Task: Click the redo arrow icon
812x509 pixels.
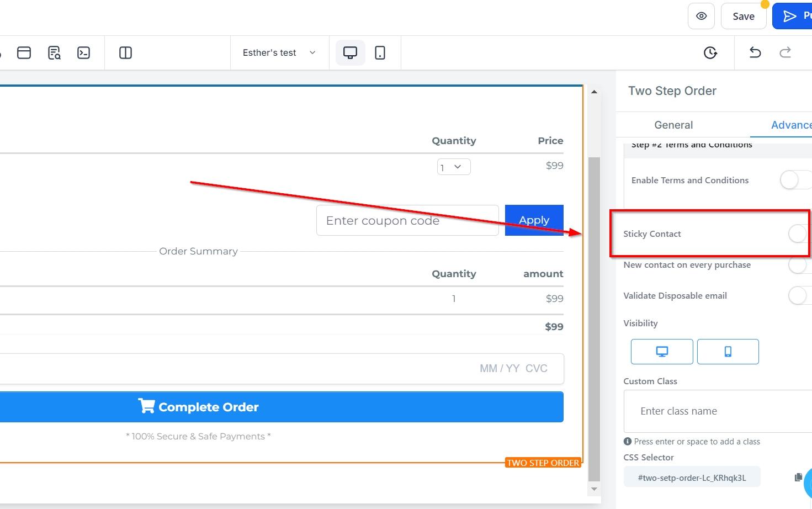Action: click(785, 52)
